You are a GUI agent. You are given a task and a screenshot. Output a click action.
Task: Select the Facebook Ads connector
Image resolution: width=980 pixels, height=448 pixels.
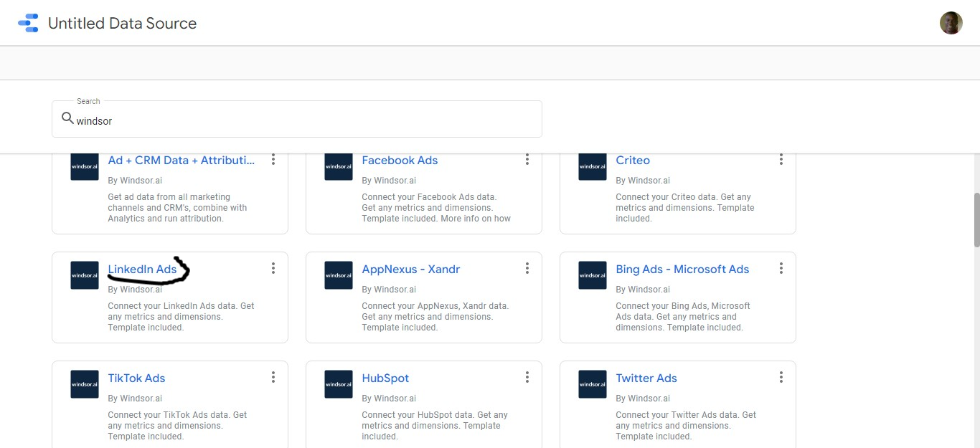pos(400,161)
